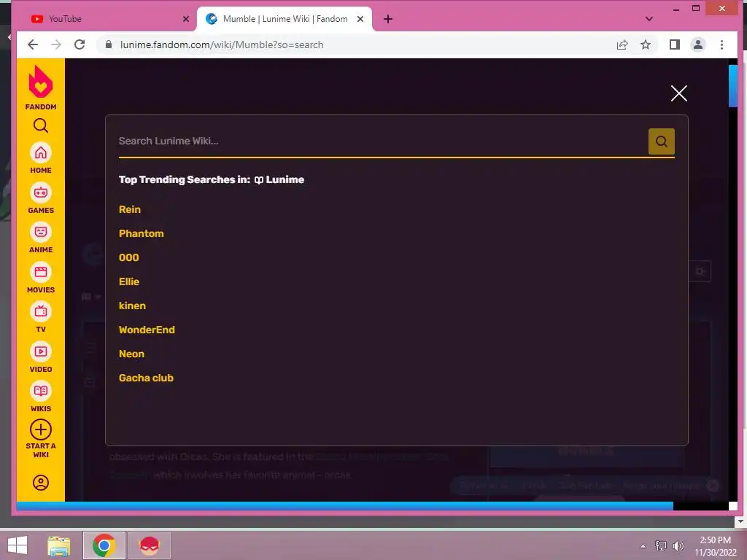The image size is (747, 560).
Task: Open a new browser tab
Action: click(x=388, y=19)
